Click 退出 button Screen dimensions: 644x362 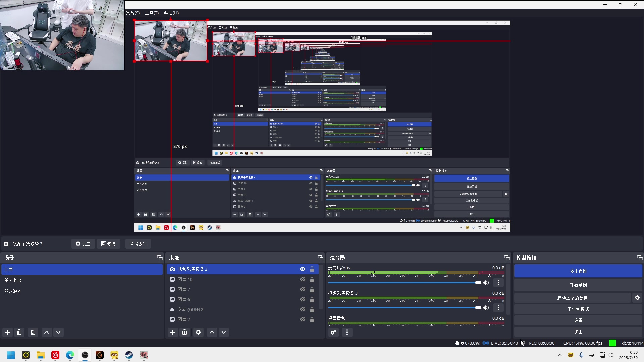(578, 332)
